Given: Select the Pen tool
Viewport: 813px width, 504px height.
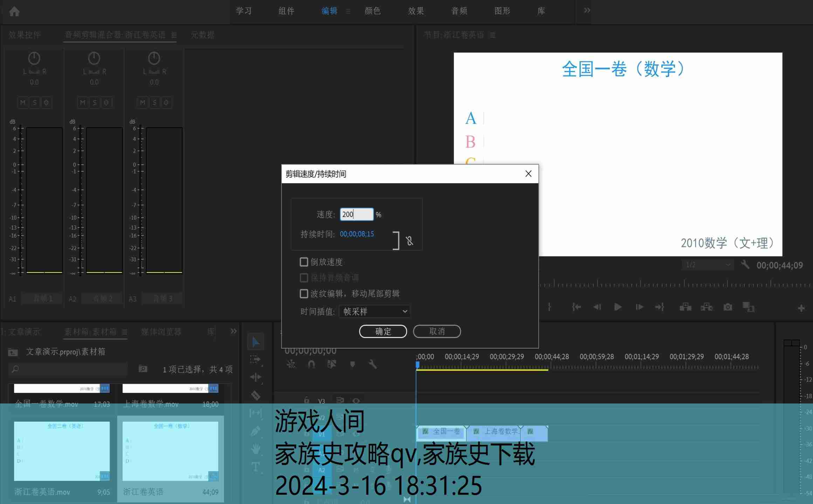Looking at the screenshot, I should [256, 431].
